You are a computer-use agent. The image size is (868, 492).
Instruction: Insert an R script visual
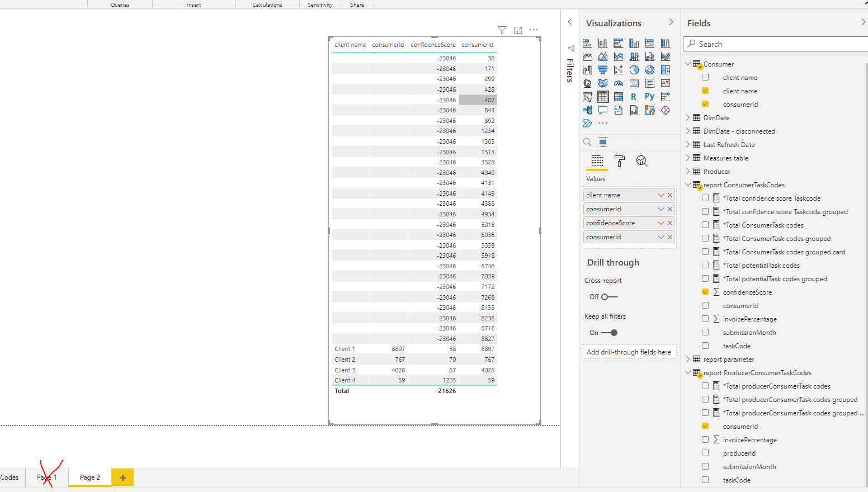[x=634, y=97]
